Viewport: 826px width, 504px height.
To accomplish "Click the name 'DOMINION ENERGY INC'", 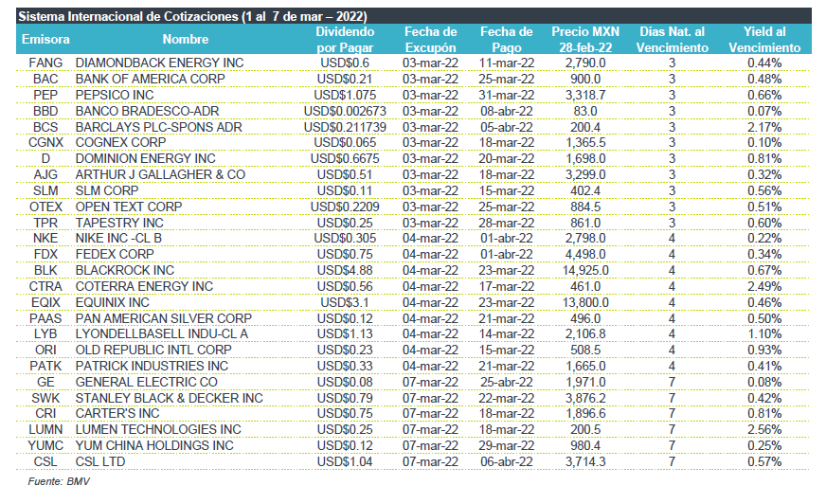I will point(145,158).
